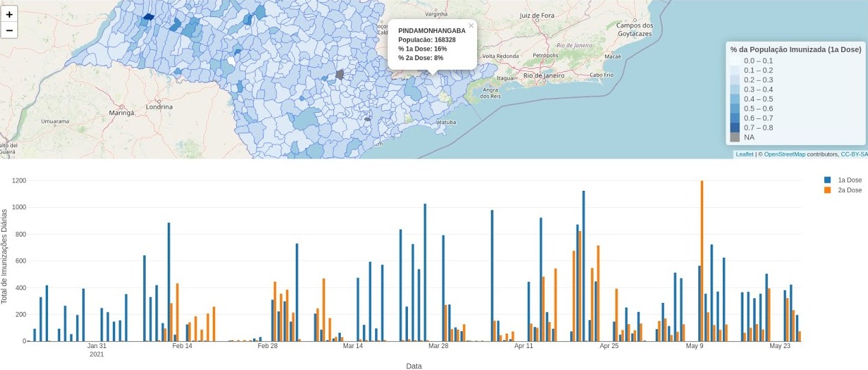The width and height of the screenshot is (868, 370).
Task: Click the May 9 axis tick label
Action: click(x=695, y=346)
